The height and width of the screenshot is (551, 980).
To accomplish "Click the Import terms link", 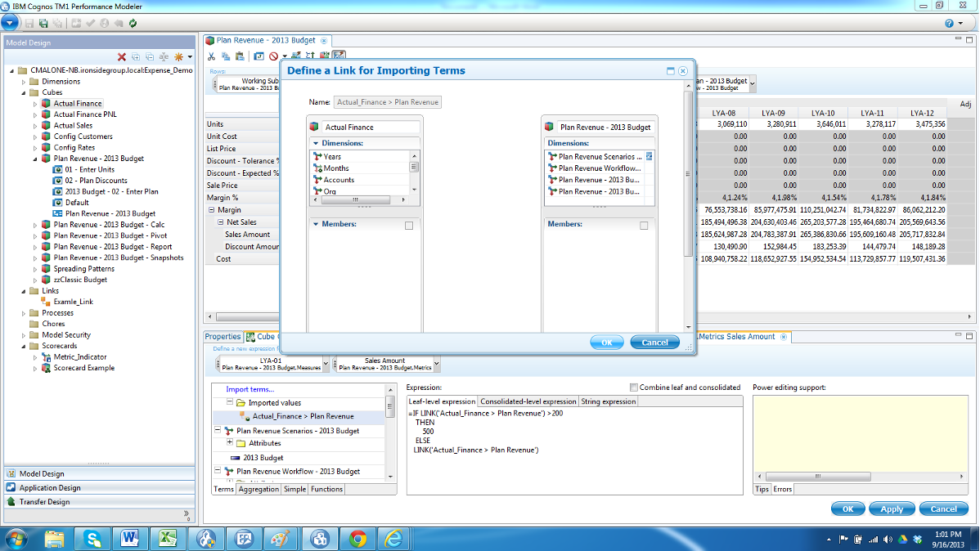I will (x=250, y=389).
